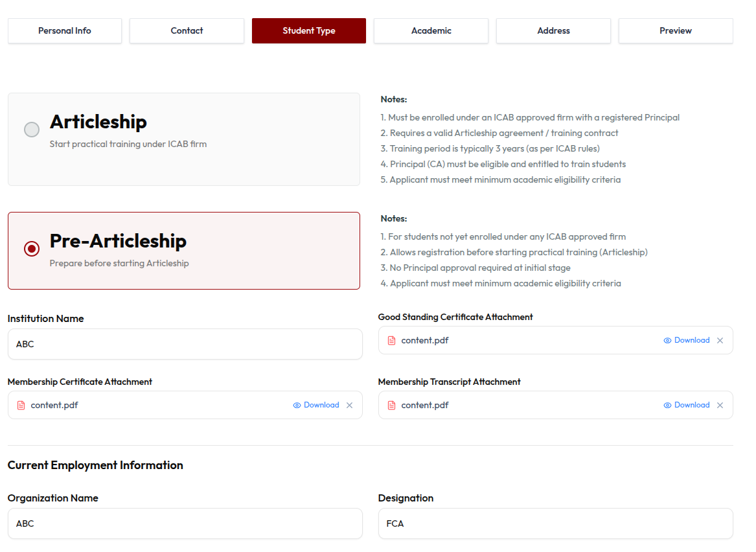Remove the Membership Transcript attachment
The height and width of the screenshot is (552, 756).
pyautogui.click(x=720, y=406)
